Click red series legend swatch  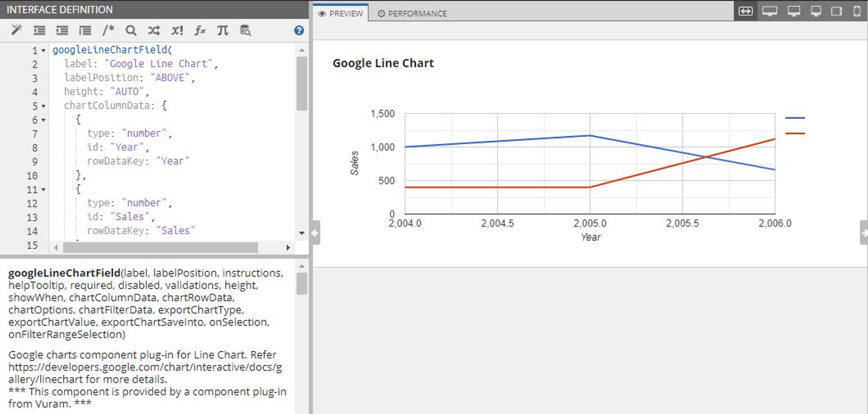pos(795,133)
